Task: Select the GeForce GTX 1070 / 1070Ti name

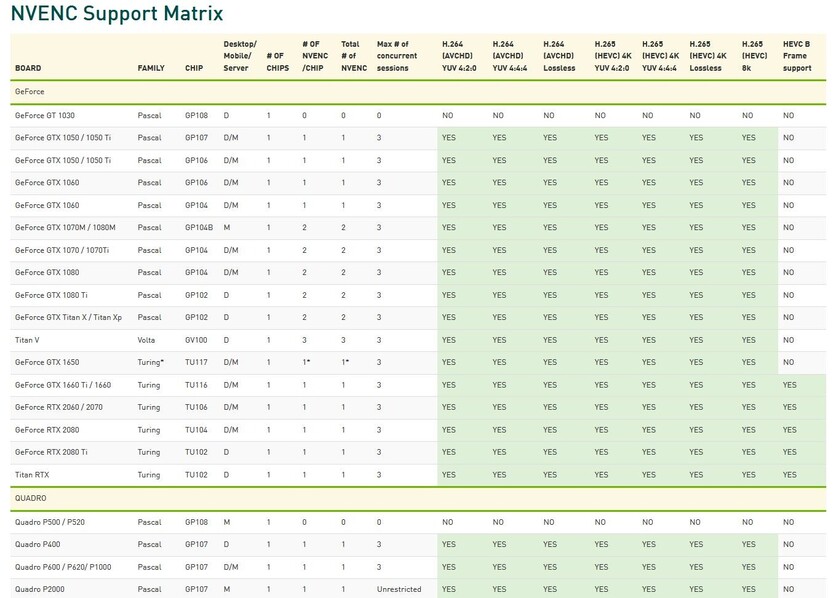Action: click(62, 250)
